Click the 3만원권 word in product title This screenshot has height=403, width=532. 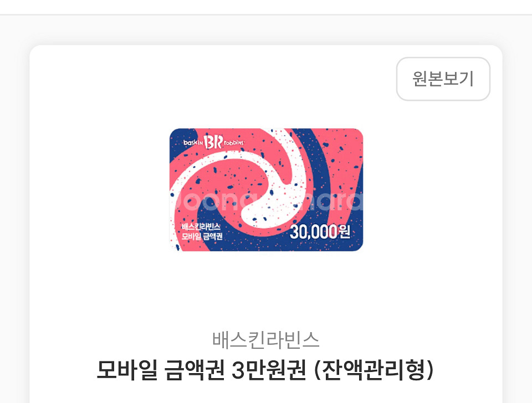269,370
